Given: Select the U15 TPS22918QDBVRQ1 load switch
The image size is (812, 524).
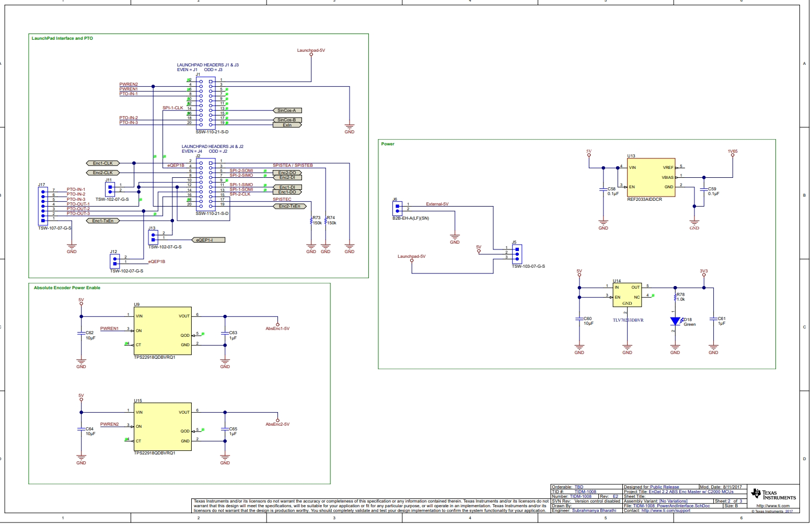Looking at the screenshot, I should (x=163, y=427).
